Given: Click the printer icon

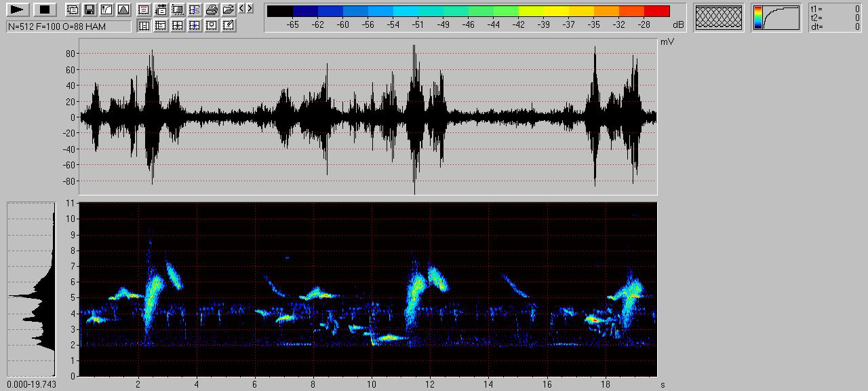Looking at the screenshot, I should [x=212, y=10].
